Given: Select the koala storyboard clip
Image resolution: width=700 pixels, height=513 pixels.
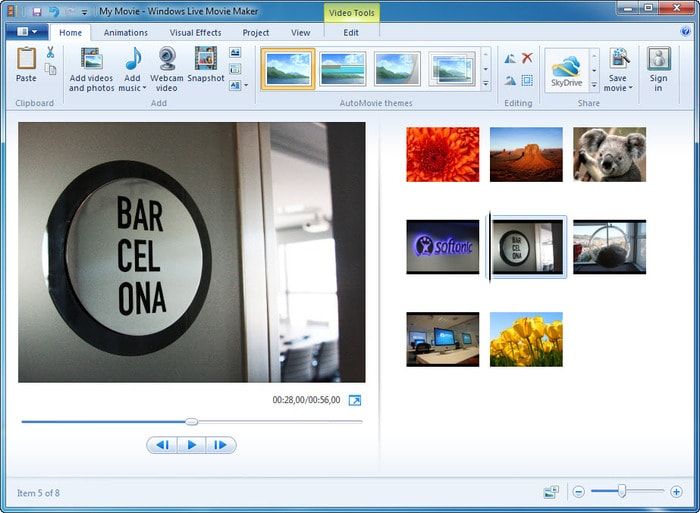Looking at the screenshot, I should click(609, 154).
